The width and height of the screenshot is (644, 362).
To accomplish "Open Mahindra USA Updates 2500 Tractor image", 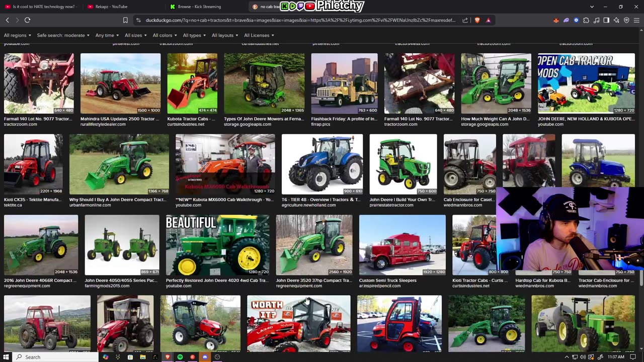I will point(120,83).
